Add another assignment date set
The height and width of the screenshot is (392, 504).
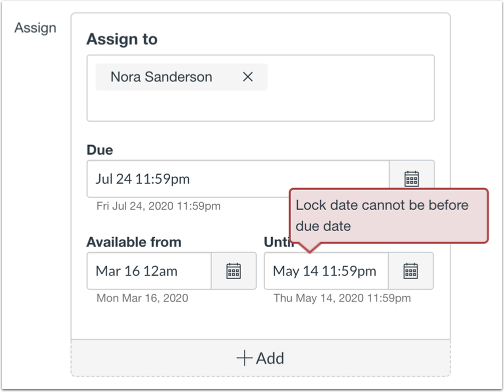(260, 358)
